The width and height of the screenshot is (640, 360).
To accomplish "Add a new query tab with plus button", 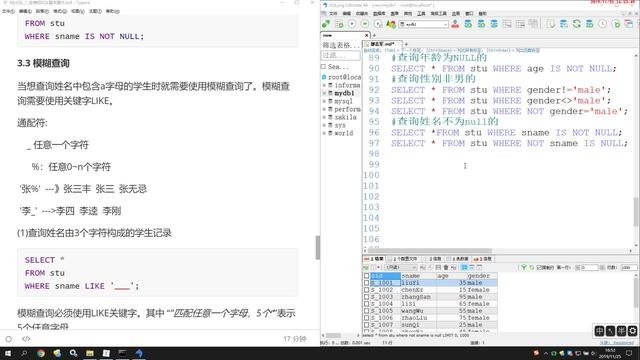I will [406, 44].
